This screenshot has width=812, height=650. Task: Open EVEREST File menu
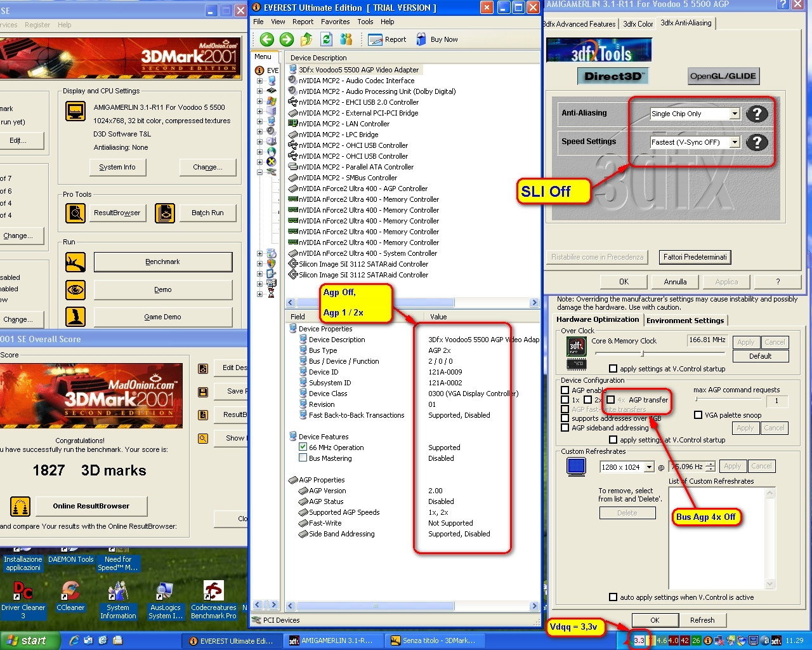(258, 22)
